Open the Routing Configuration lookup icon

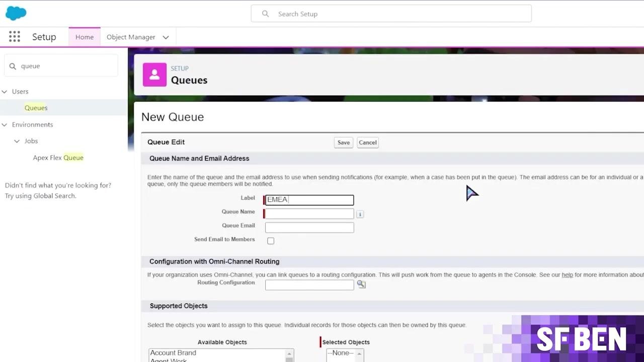point(361,284)
